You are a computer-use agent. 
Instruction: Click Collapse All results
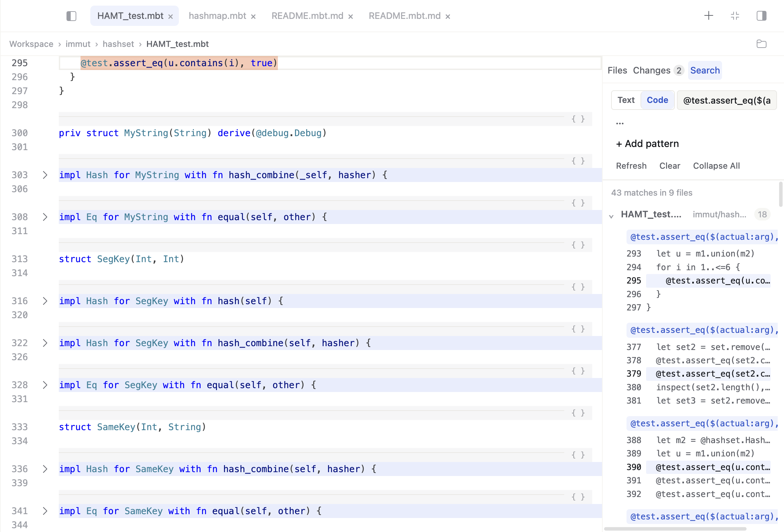[716, 166]
